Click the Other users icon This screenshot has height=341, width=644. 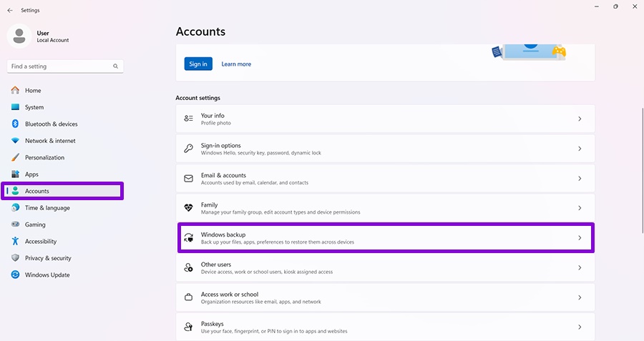[188, 267]
